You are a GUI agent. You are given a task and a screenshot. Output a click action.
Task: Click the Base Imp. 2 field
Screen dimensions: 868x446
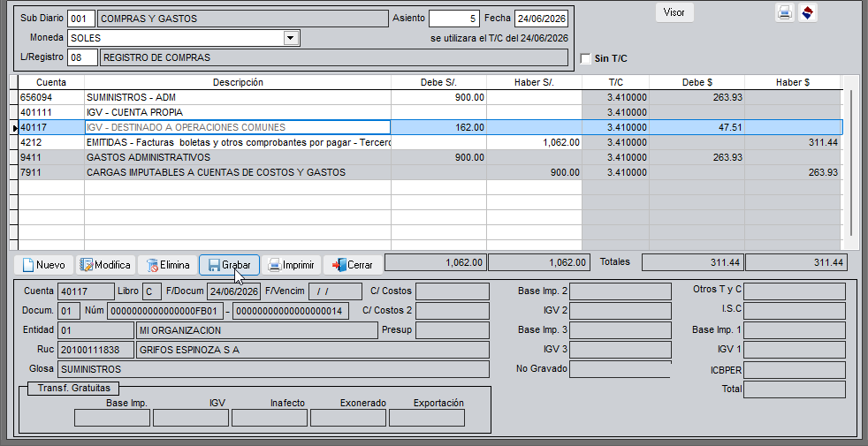[620, 291]
